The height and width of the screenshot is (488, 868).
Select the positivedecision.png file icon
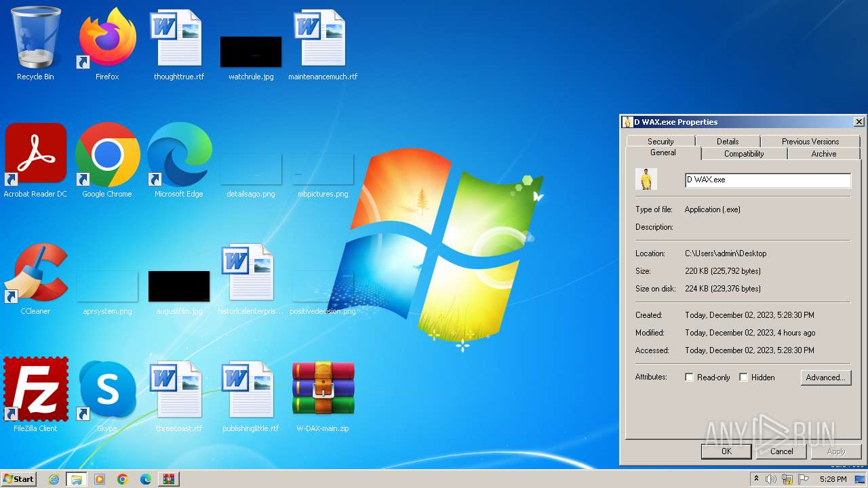323,286
